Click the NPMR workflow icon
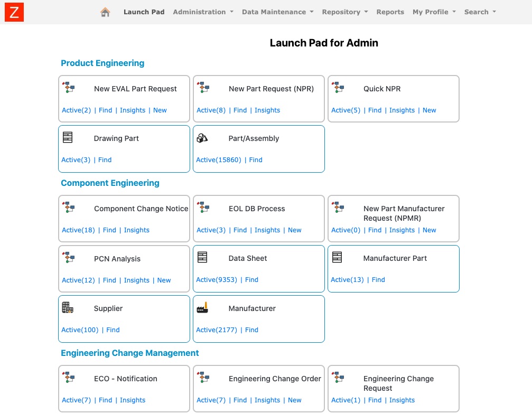This screenshot has width=532, height=414. (338, 207)
